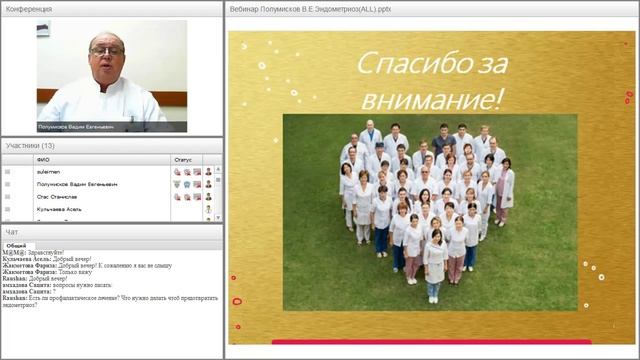This screenshot has height=360, width=640.
Task: Click the first Raushan 'Добрый вечер!' message
Action: coord(35,279)
